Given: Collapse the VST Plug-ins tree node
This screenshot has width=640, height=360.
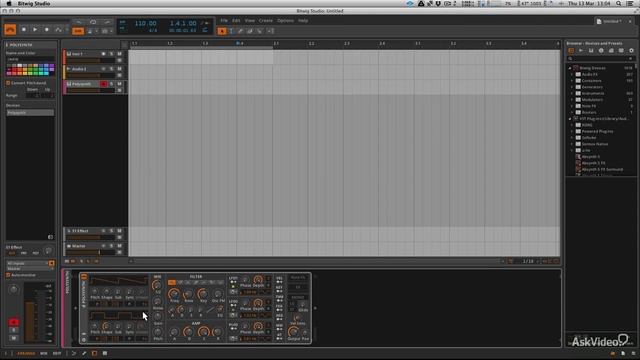Looking at the screenshot, I should 570,119.
